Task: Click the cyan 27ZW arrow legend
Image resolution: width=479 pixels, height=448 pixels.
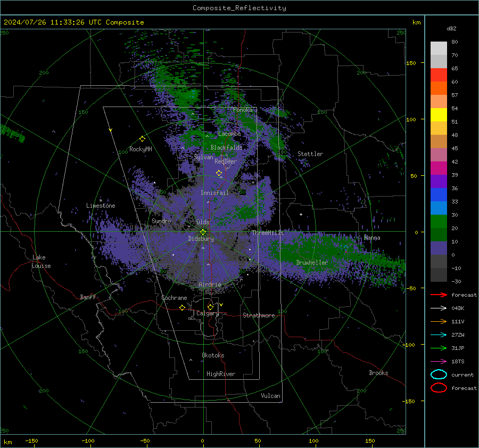Action: click(x=439, y=335)
